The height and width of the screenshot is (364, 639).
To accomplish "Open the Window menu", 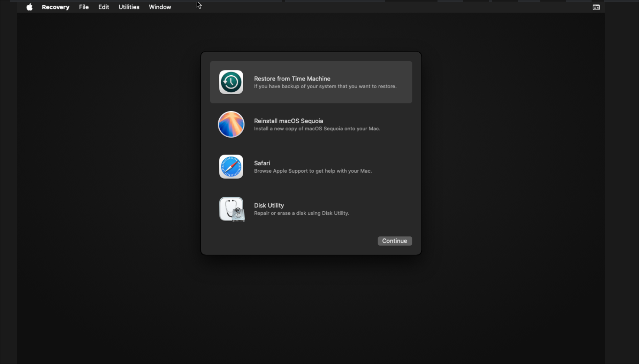I will 160,7.
